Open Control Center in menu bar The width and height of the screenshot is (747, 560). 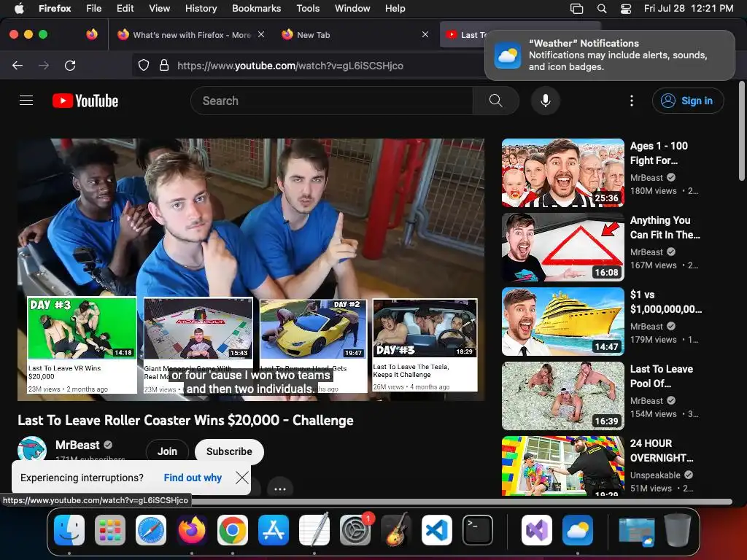(625, 8)
